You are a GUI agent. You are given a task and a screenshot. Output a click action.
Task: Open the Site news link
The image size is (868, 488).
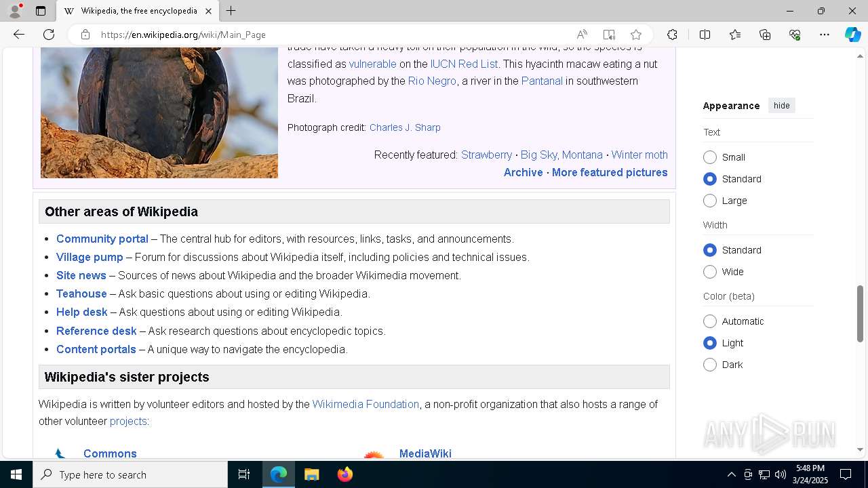coord(81,275)
